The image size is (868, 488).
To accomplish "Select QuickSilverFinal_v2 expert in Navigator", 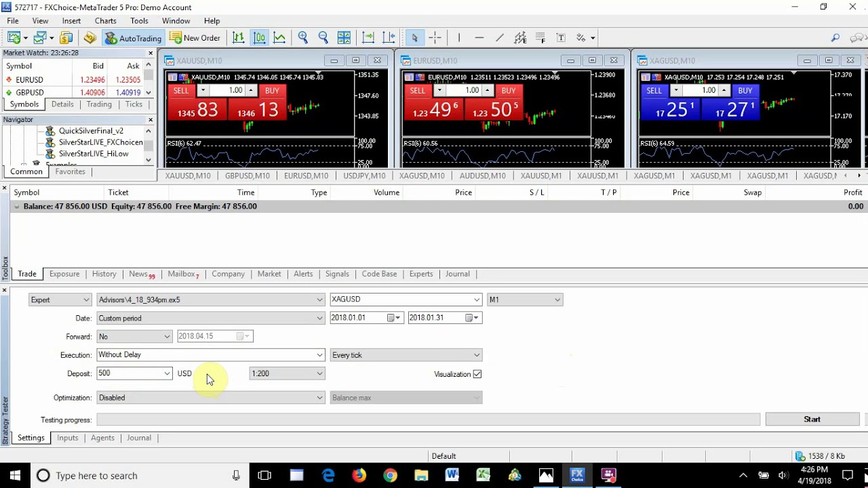I will pyautogui.click(x=91, y=131).
